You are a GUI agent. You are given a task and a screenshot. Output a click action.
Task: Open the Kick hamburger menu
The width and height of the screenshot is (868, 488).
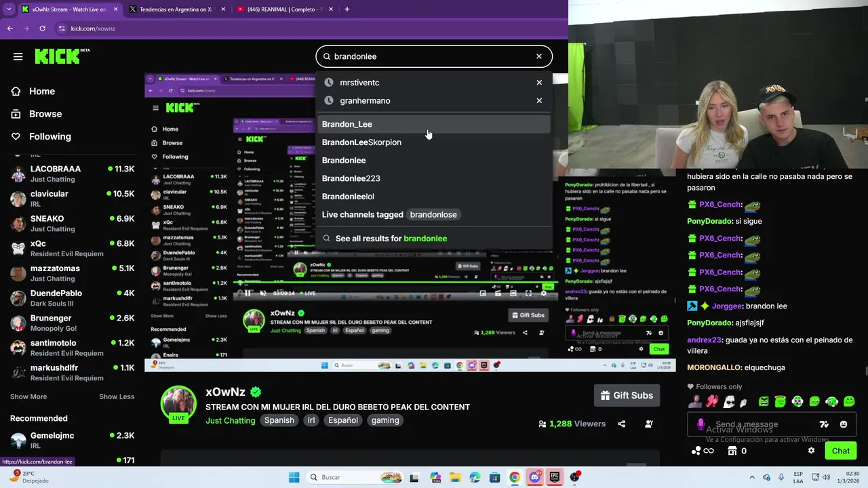pyautogui.click(x=18, y=56)
